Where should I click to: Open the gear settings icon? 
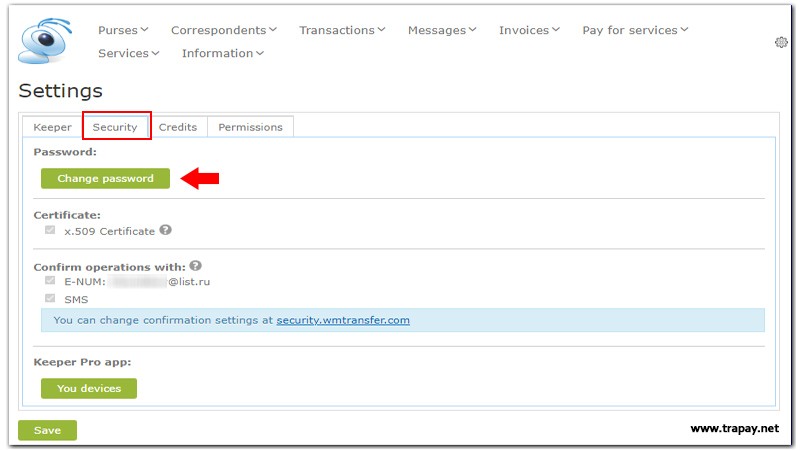pos(781,42)
